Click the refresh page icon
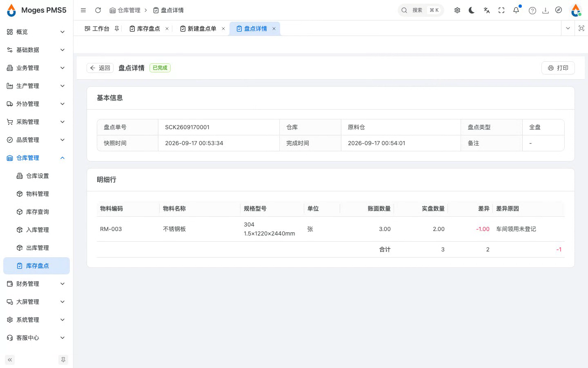The width and height of the screenshot is (588, 368). pyautogui.click(x=98, y=10)
